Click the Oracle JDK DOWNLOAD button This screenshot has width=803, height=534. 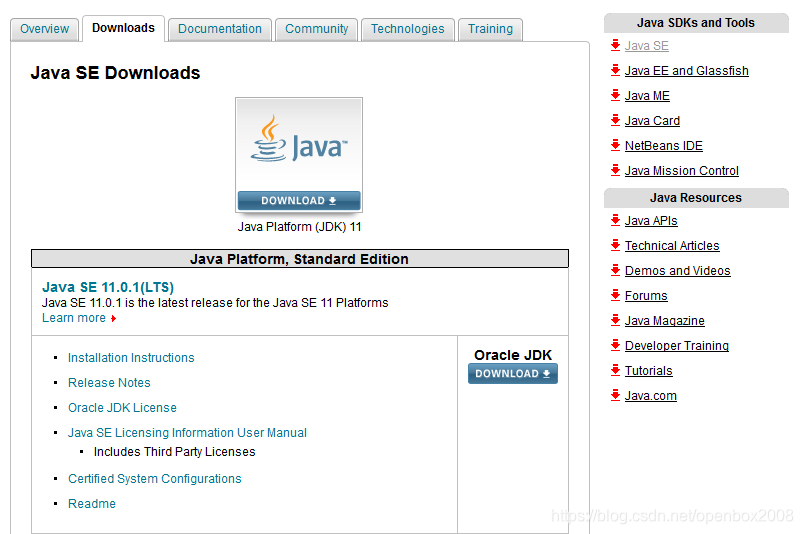click(x=513, y=374)
